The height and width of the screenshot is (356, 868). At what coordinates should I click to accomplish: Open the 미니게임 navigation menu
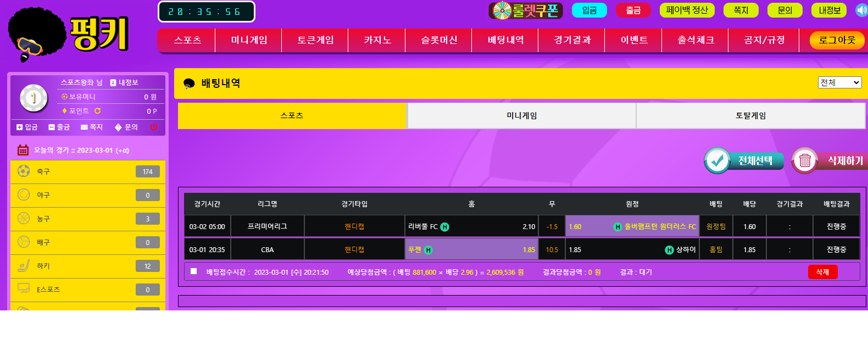249,40
